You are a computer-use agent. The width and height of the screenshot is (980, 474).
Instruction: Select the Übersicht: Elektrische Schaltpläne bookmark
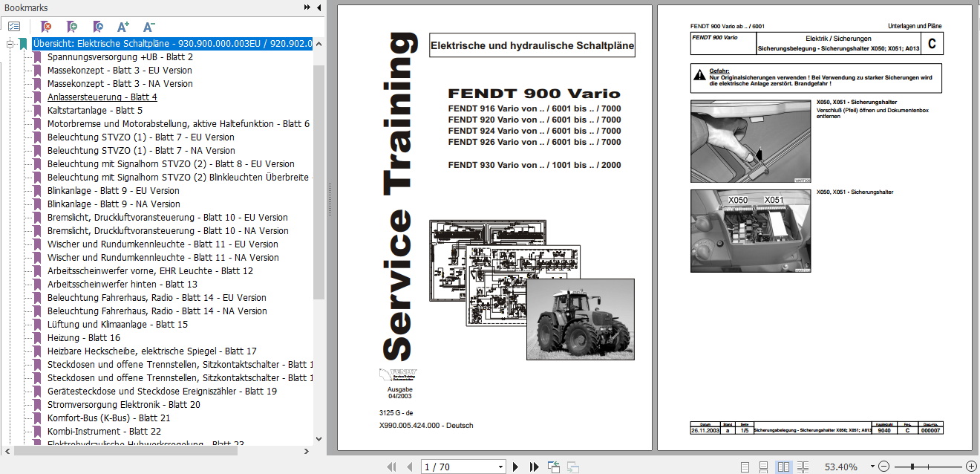coord(171,43)
